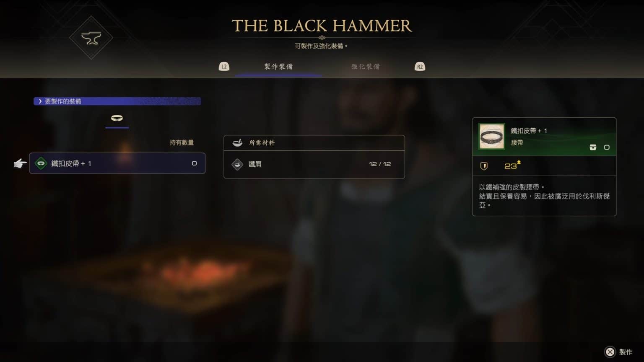Click the shield defense stat icon
The height and width of the screenshot is (362, 644).
pyautogui.click(x=484, y=166)
